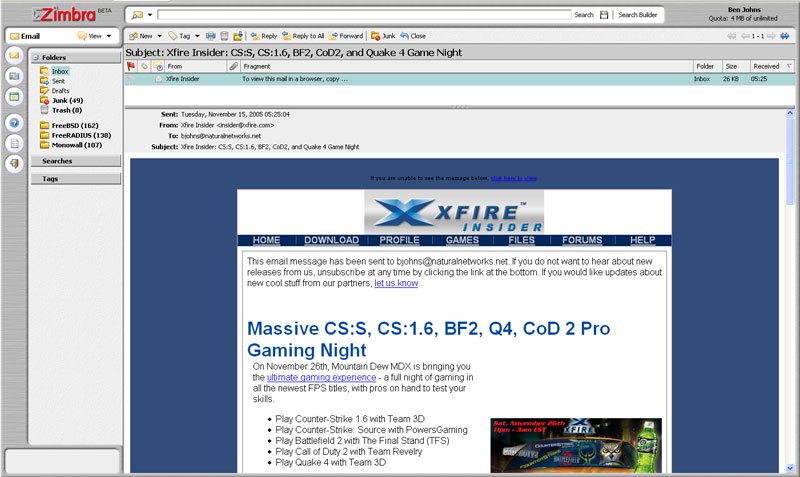Open Help via the question mark icon
Screen dimensions: 800x477
[x=14, y=123]
